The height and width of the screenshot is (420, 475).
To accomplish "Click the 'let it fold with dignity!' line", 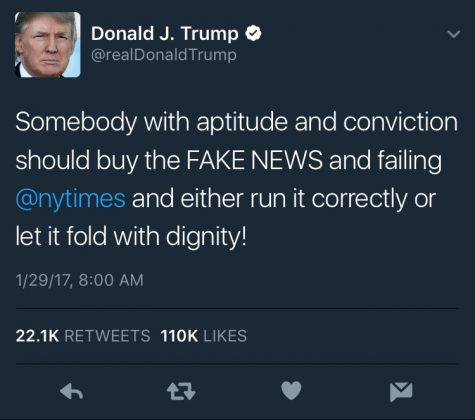I will pyautogui.click(x=131, y=237).
